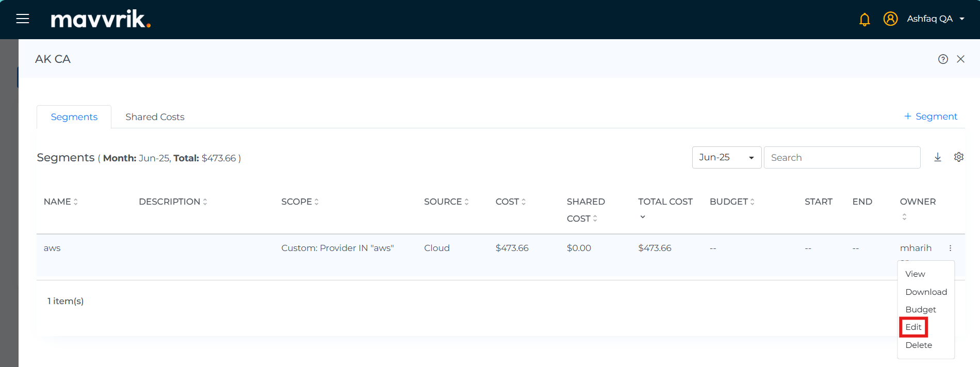Open the help question mark icon
This screenshot has width=980, height=367.
(x=943, y=59)
